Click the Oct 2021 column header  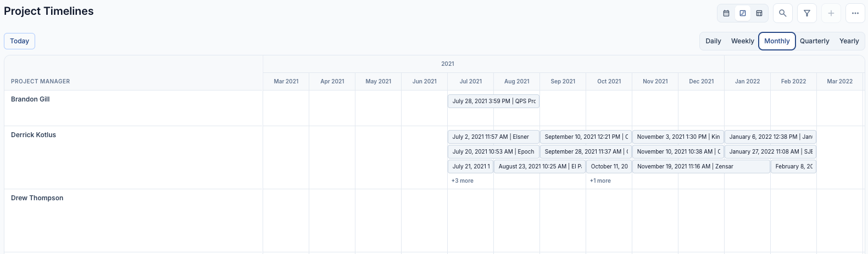coord(609,81)
